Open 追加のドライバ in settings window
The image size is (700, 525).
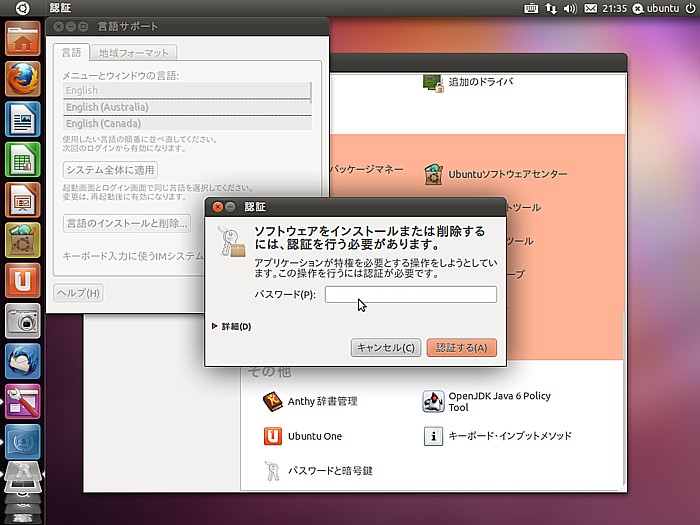[x=468, y=83]
